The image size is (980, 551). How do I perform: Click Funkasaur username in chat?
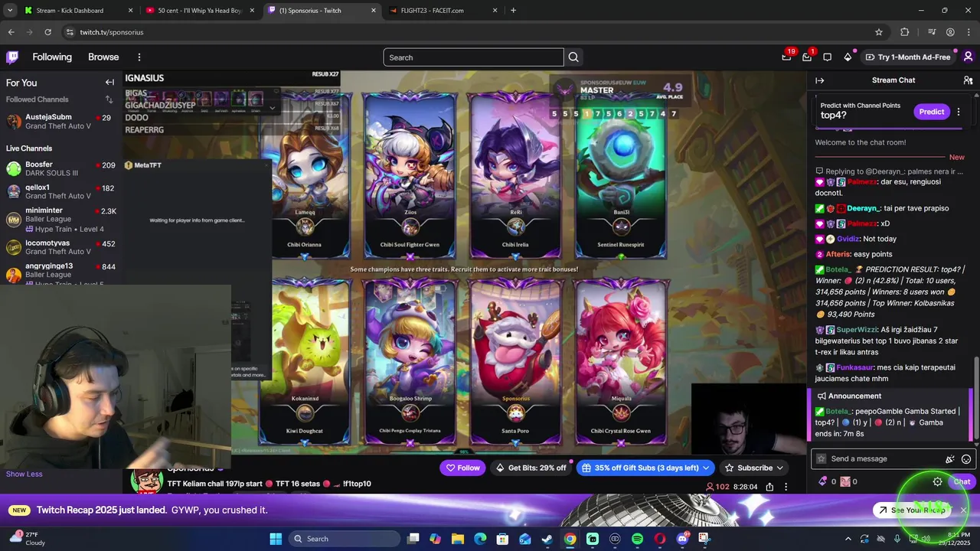pyautogui.click(x=854, y=367)
